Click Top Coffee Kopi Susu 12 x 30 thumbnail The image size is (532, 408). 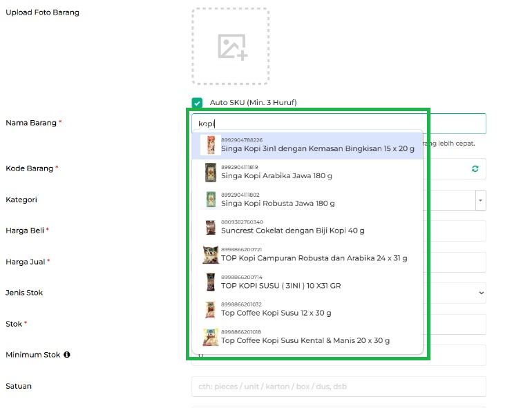pyautogui.click(x=211, y=310)
